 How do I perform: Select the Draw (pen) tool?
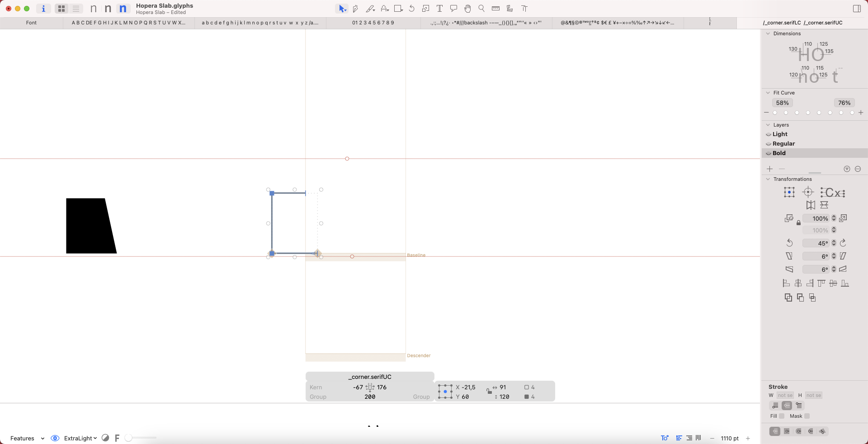click(x=355, y=9)
